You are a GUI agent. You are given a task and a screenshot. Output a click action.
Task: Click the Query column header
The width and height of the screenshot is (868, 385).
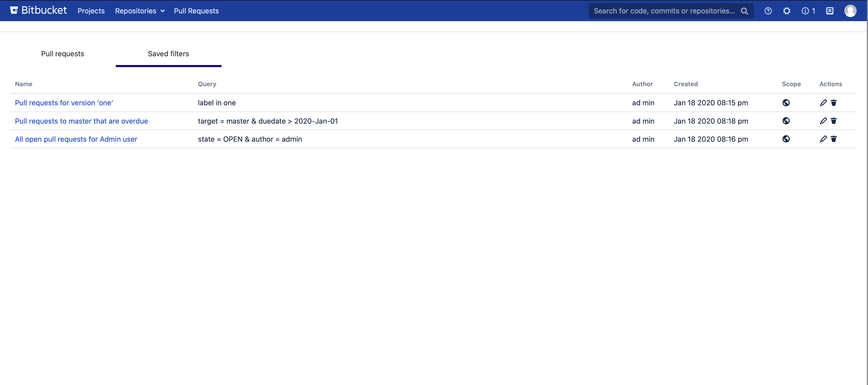pos(207,84)
